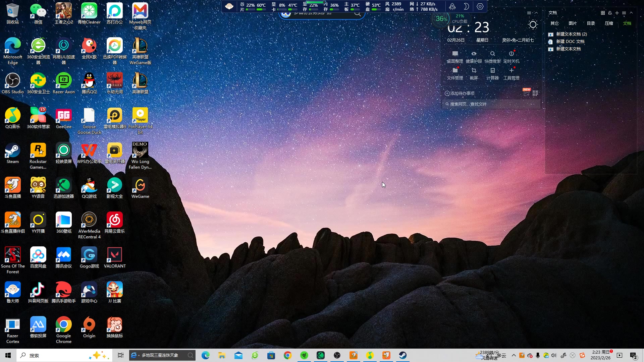Open Google Chrome browser

[x=63, y=326]
